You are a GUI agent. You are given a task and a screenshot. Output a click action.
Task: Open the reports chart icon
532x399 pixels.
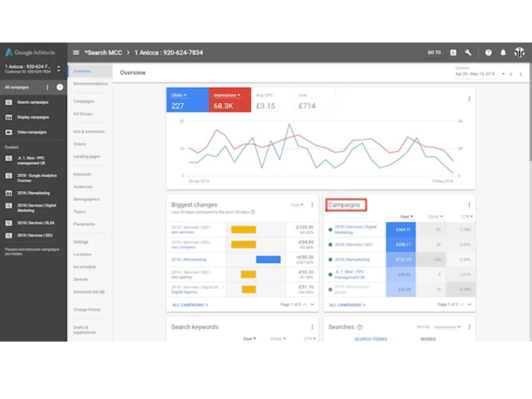pyautogui.click(x=453, y=53)
